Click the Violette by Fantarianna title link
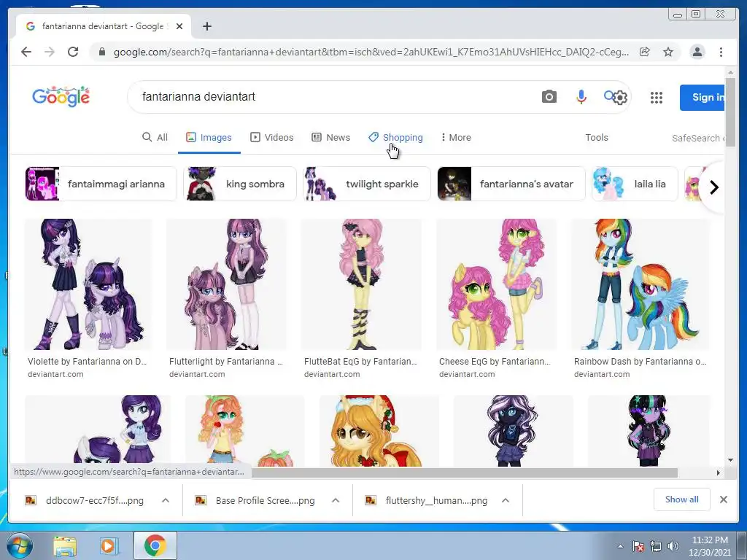 pyautogui.click(x=88, y=362)
